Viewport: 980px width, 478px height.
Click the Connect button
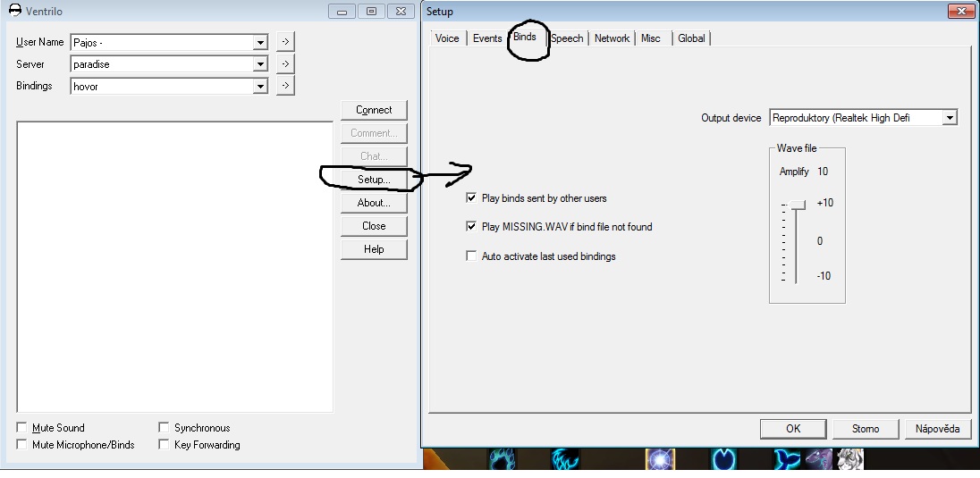(374, 110)
